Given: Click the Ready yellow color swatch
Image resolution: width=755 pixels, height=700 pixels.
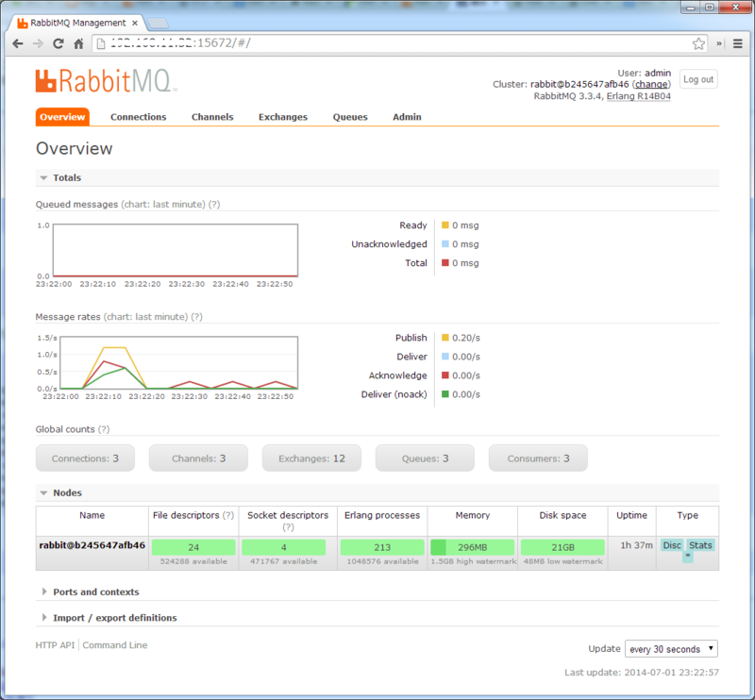Looking at the screenshot, I should (445, 225).
